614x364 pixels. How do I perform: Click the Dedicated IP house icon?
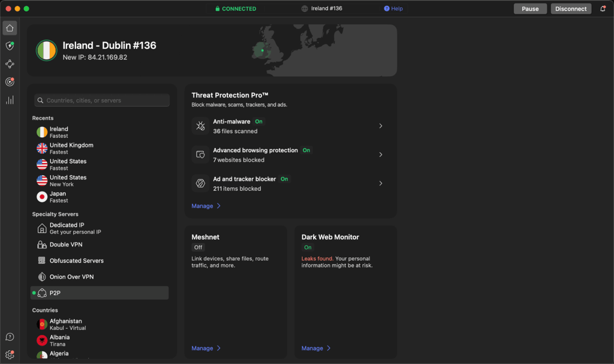pos(42,228)
